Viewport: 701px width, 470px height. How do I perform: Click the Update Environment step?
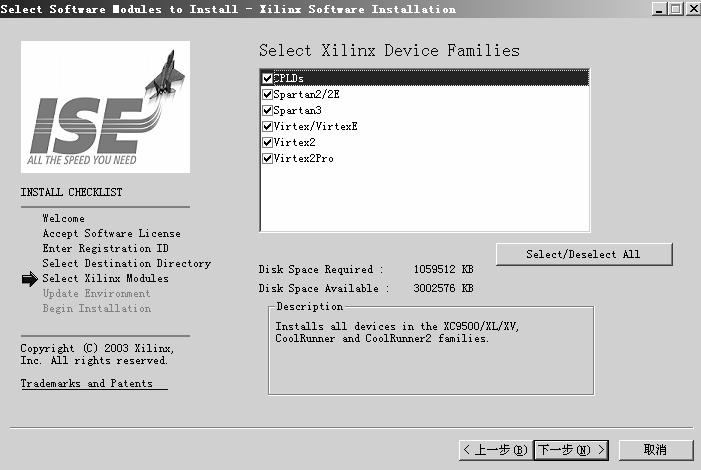pos(97,294)
